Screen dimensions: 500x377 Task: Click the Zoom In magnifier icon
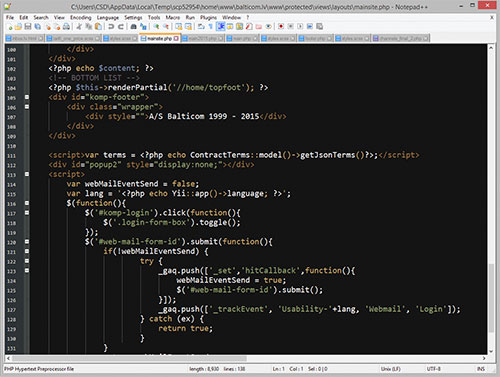(156, 27)
